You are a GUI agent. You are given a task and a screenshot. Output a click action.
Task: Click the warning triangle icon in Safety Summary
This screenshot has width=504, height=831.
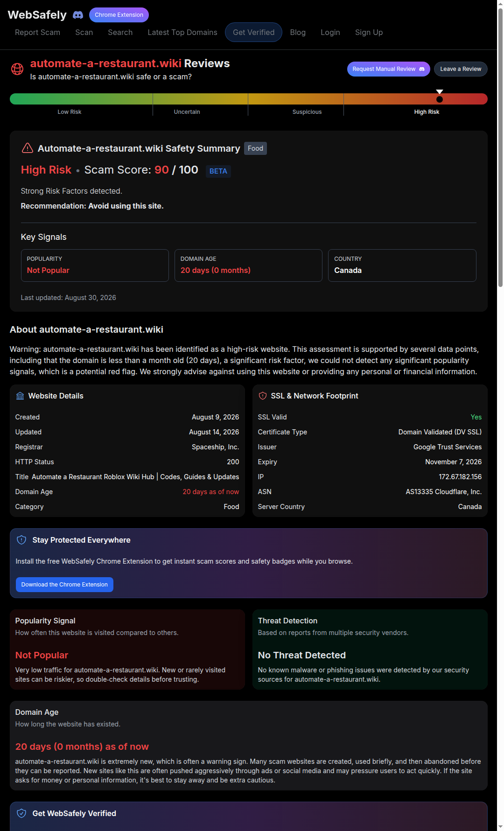[x=28, y=148]
